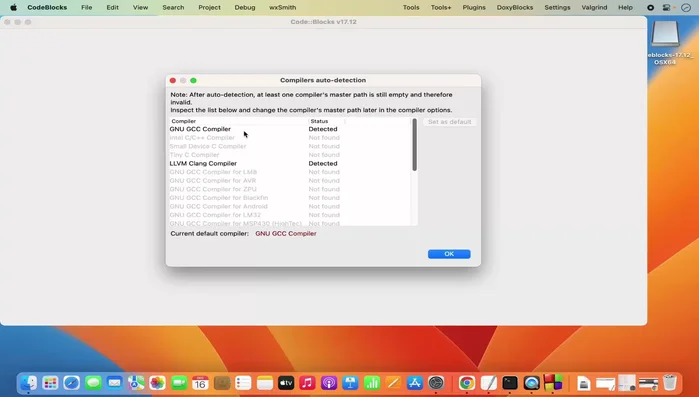Open the Help menu
Screen dimensions: 699x397
tap(625, 8)
